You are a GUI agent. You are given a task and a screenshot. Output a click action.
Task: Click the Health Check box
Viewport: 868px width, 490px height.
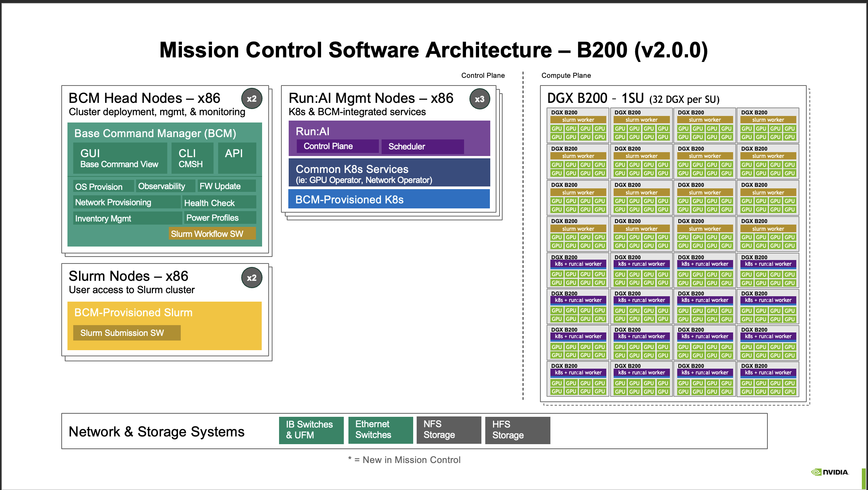[x=219, y=203]
